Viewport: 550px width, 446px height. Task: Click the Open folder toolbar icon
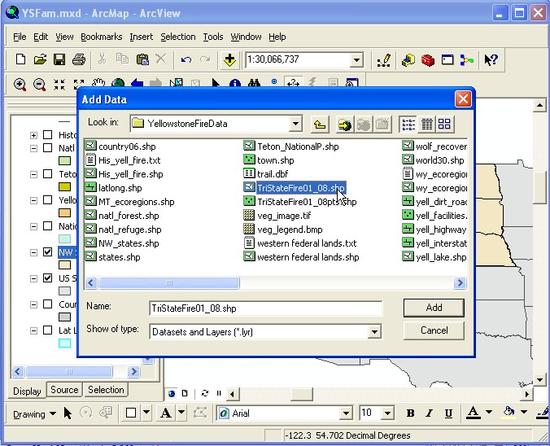click(x=40, y=59)
